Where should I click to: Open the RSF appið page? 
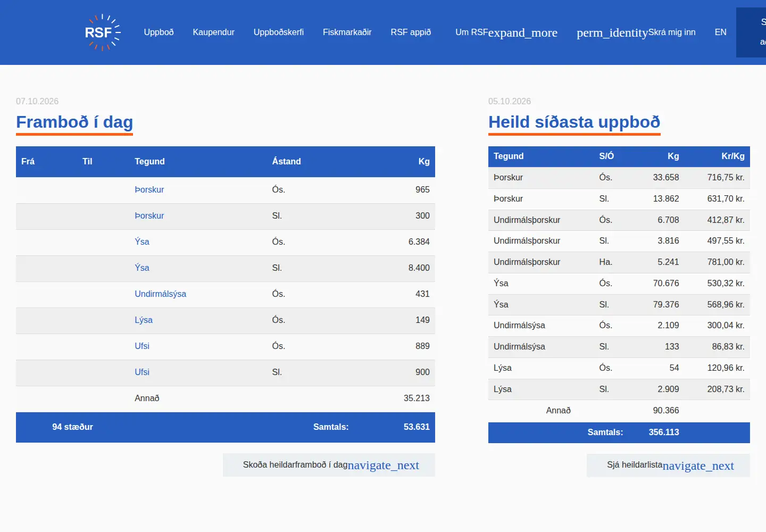(x=411, y=32)
